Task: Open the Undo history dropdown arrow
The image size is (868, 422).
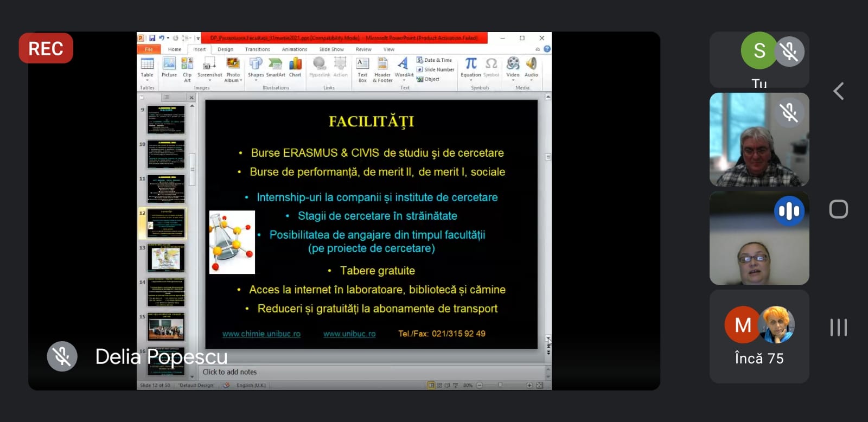Action: pyautogui.click(x=168, y=38)
